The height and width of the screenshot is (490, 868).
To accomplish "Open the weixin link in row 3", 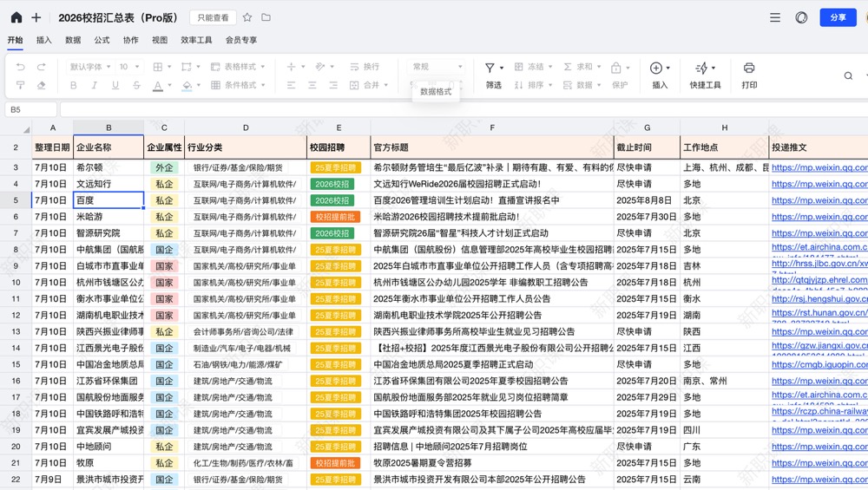I will 819,167.
